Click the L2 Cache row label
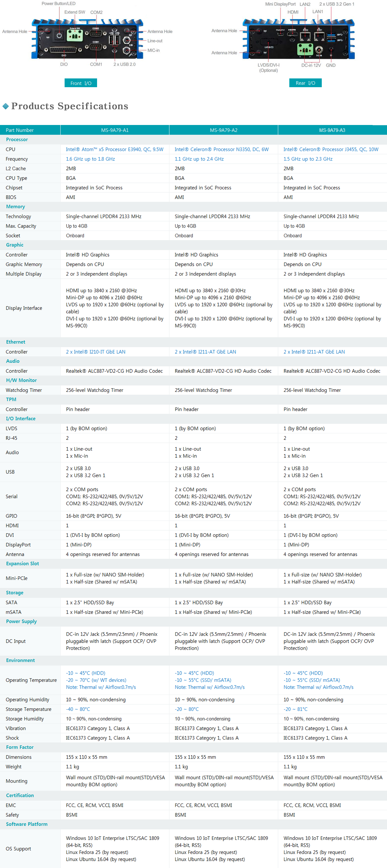Viewport: 387px width, 868px height. point(16,168)
